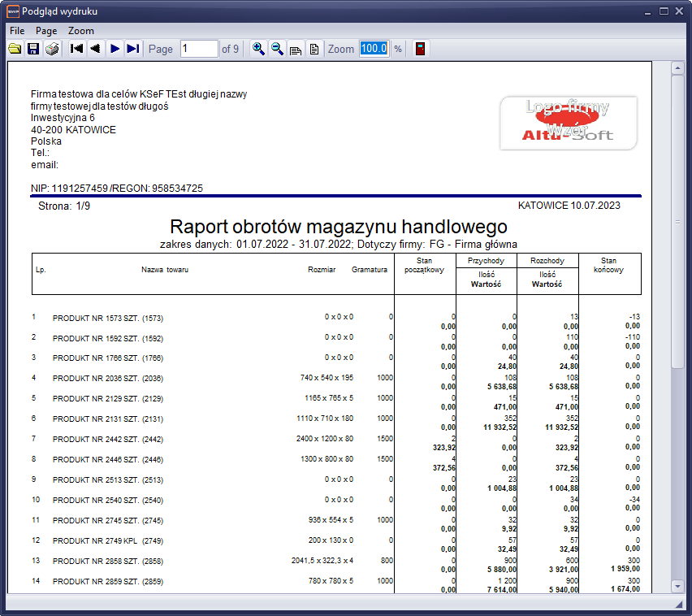Zoom in with the magnifier plus icon
Screen dimensions: 692x616
coord(258,49)
